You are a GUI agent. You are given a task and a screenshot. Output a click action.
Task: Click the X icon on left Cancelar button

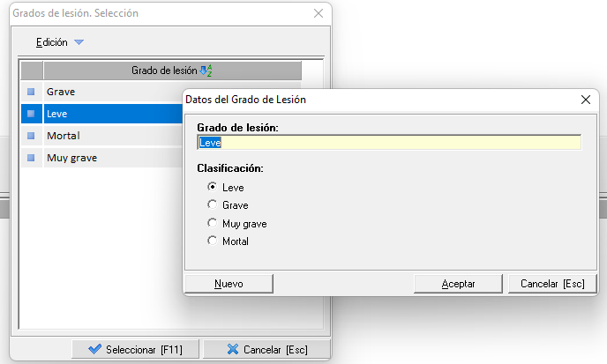click(233, 349)
